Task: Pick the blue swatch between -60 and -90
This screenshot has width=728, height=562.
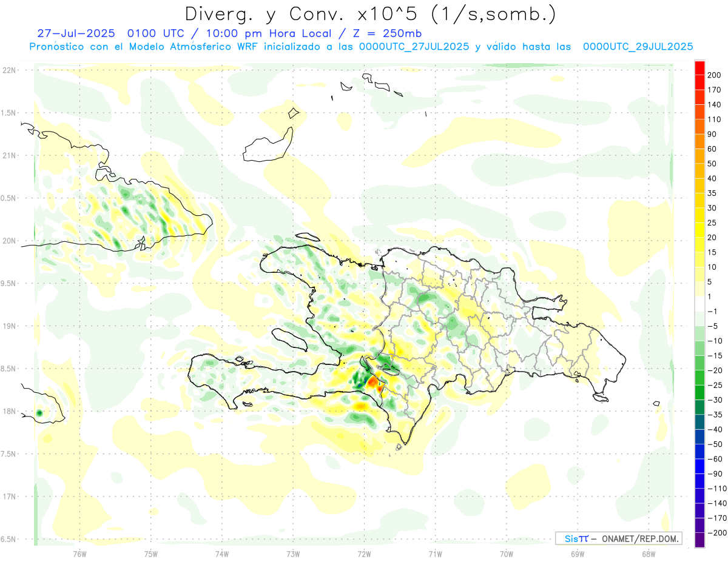Action: pos(699,466)
